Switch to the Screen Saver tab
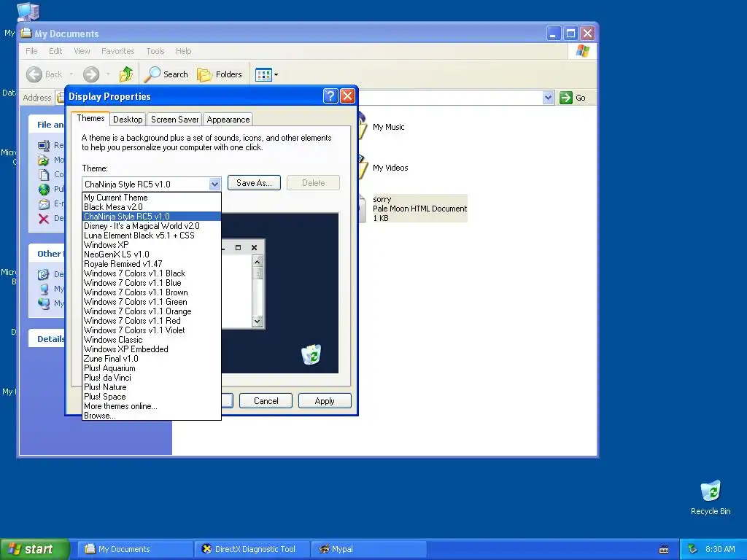This screenshot has height=560, width=747. tap(174, 120)
